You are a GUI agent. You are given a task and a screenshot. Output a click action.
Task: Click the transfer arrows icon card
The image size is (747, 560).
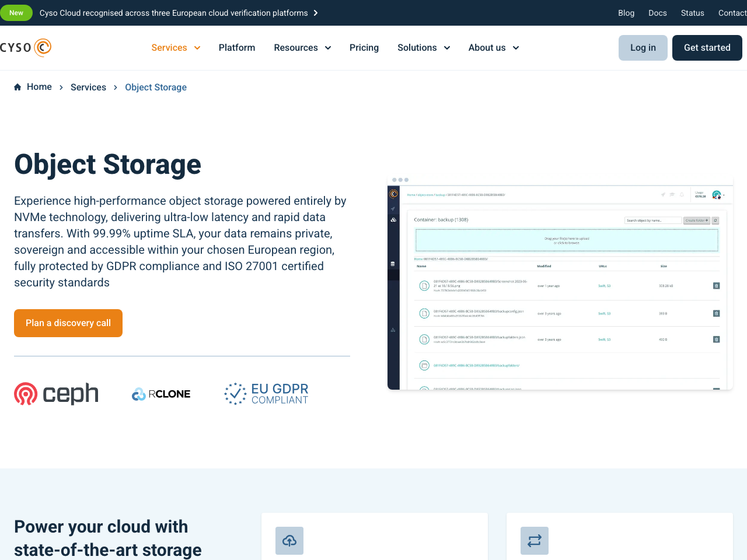535,541
